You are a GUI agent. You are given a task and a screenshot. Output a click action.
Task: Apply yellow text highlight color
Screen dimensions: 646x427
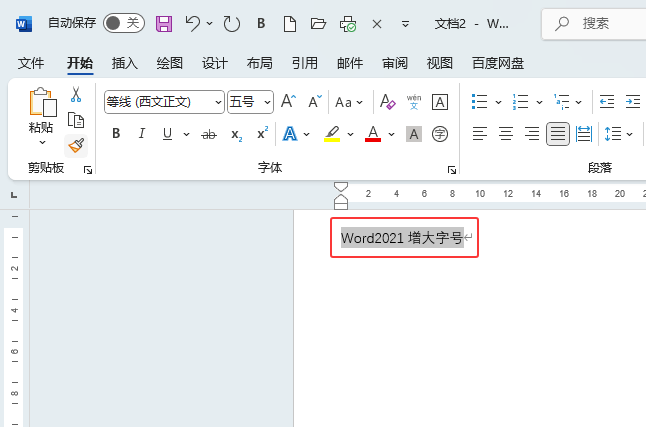click(332, 134)
